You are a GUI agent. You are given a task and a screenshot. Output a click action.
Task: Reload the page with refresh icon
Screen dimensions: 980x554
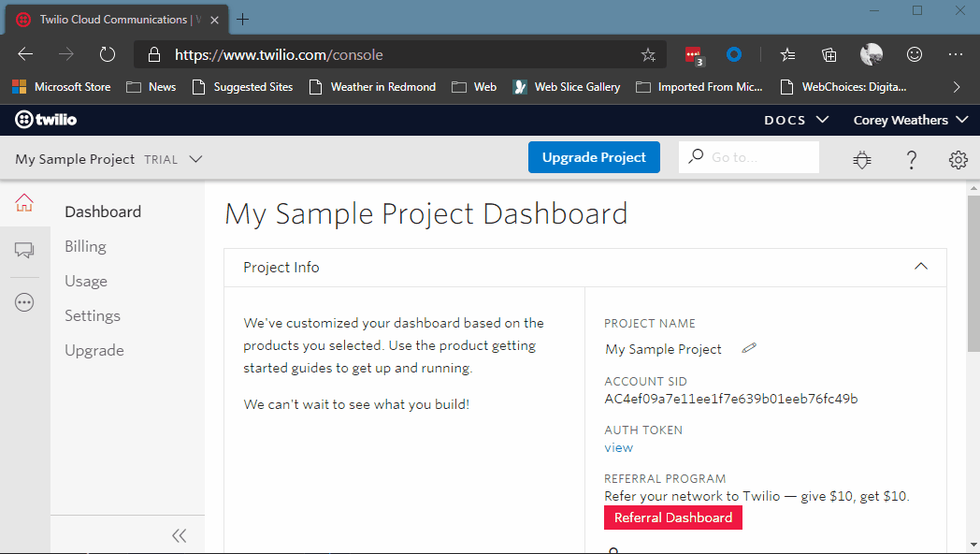pos(108,54)
